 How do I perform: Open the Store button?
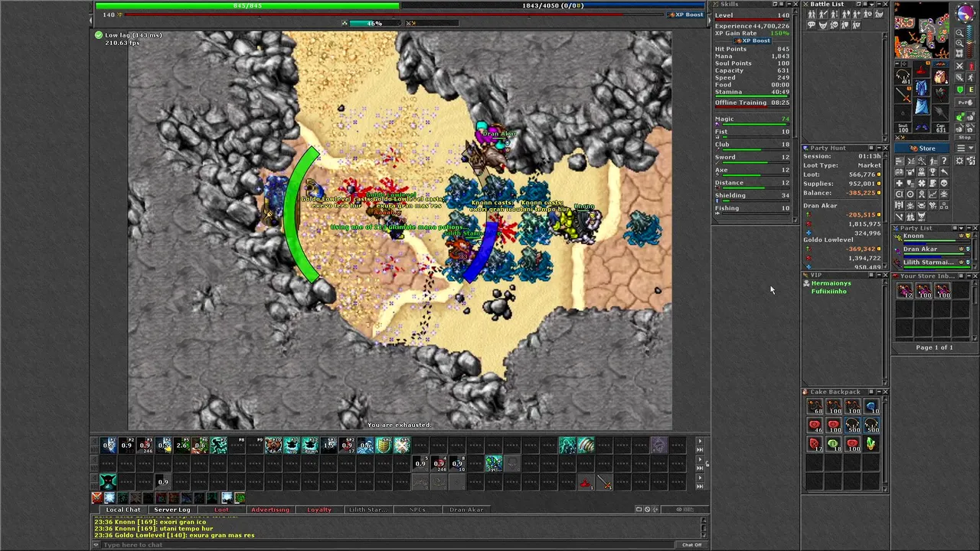pos(922,148)
